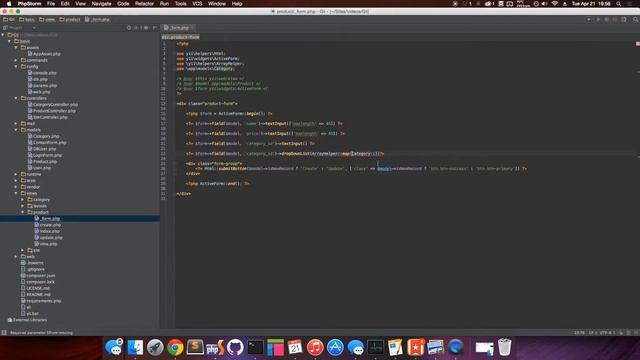The height and width of the screenshot is (360, 640).
Task: Select web.php in the config folder
Action: click(x=39, y=92)
